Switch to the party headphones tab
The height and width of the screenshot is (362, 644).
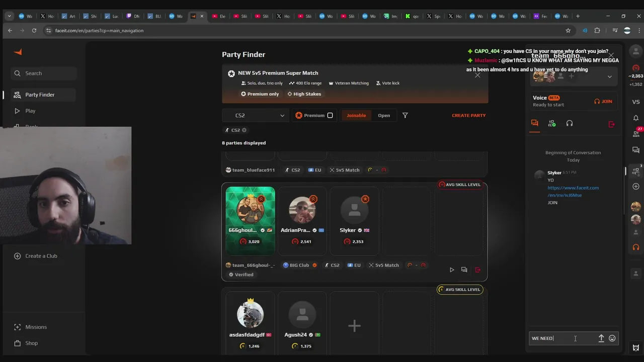[x=570, y=123]
